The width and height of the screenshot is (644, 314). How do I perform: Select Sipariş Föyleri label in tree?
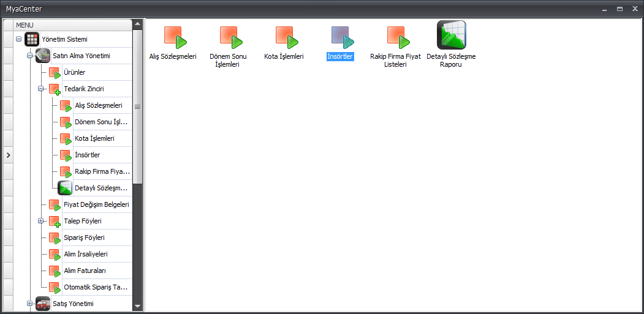click(x=84, y=237)
